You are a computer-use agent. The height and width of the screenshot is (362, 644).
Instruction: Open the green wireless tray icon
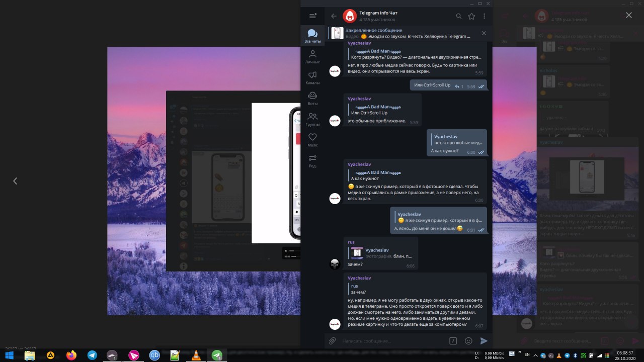tap(583, 355)
